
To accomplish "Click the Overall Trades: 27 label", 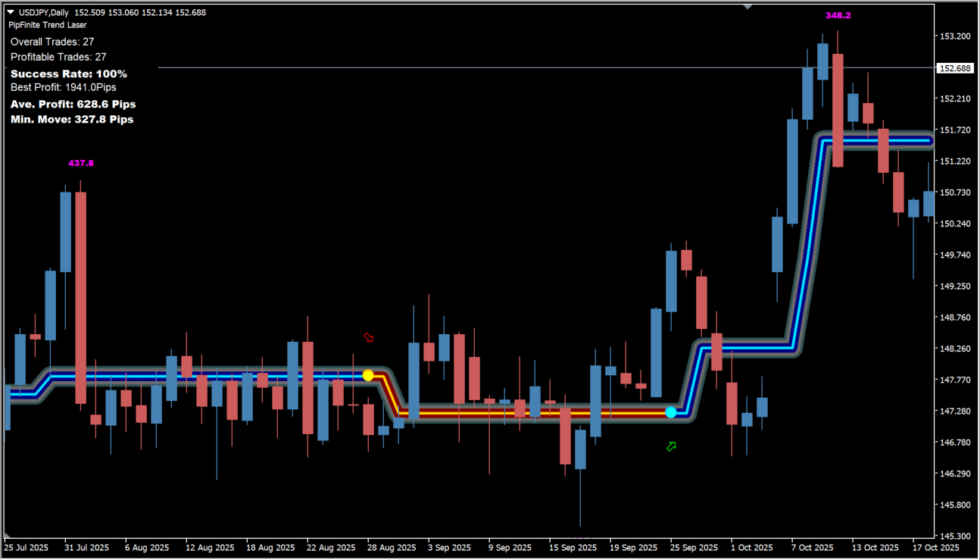I will (x=52, y=42).
